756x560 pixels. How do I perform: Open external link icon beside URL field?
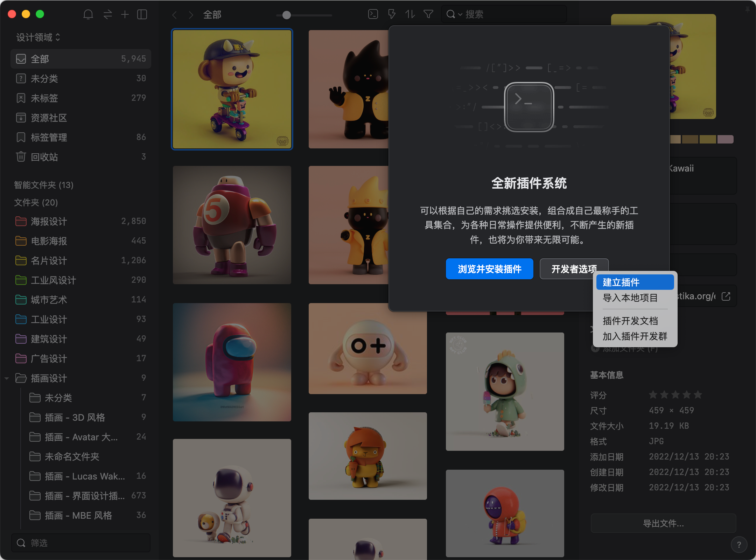(726, 296)
